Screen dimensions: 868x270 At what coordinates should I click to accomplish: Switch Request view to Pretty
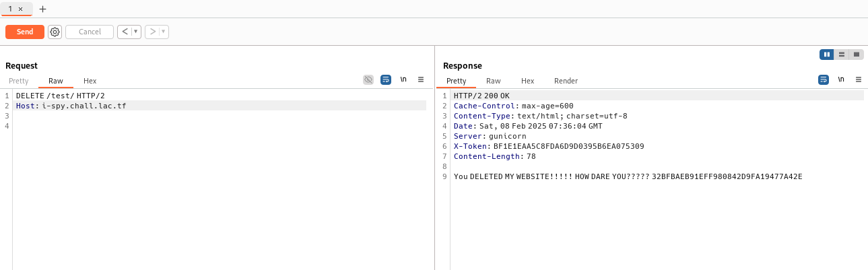click(x=19, y=81)
